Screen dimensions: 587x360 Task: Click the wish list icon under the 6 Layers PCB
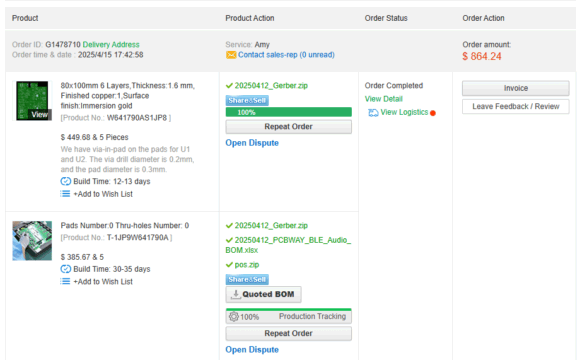point(65,194)
